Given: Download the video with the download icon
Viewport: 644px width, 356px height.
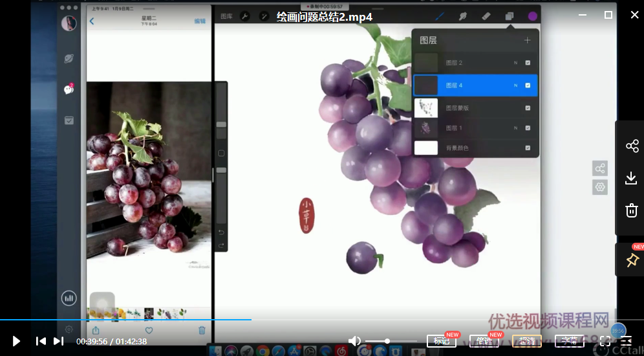Looking at the screenshot, I should (631, 179).
